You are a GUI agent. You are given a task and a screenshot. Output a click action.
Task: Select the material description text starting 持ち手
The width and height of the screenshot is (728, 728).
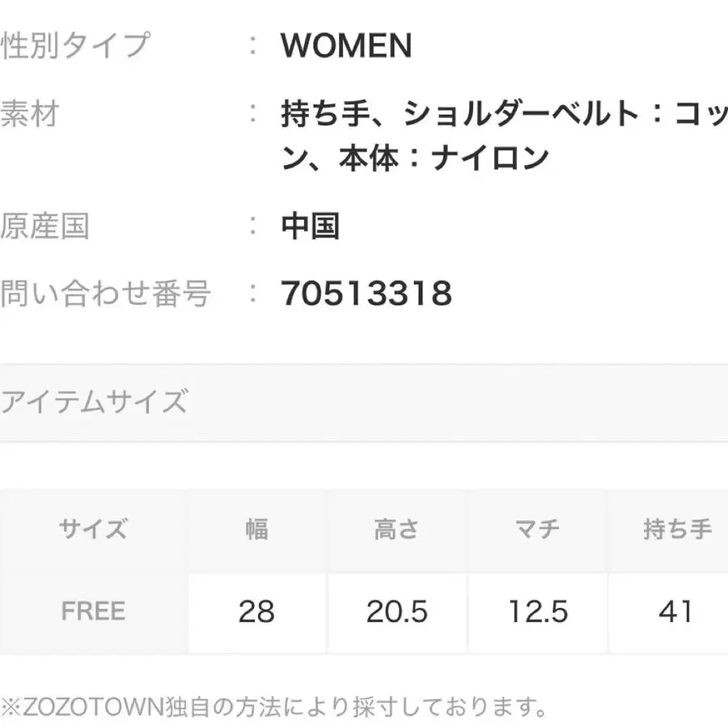point(502,135)
